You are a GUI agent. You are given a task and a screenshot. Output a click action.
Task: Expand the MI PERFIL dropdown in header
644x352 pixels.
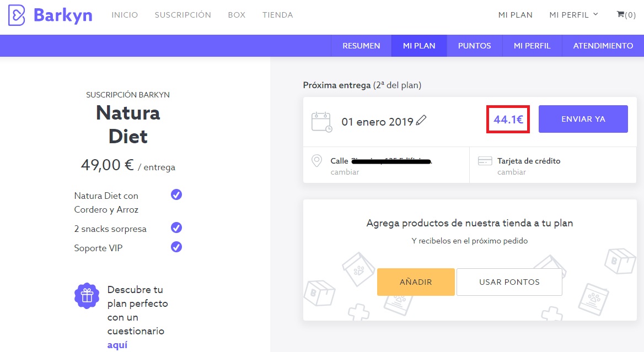573,15
